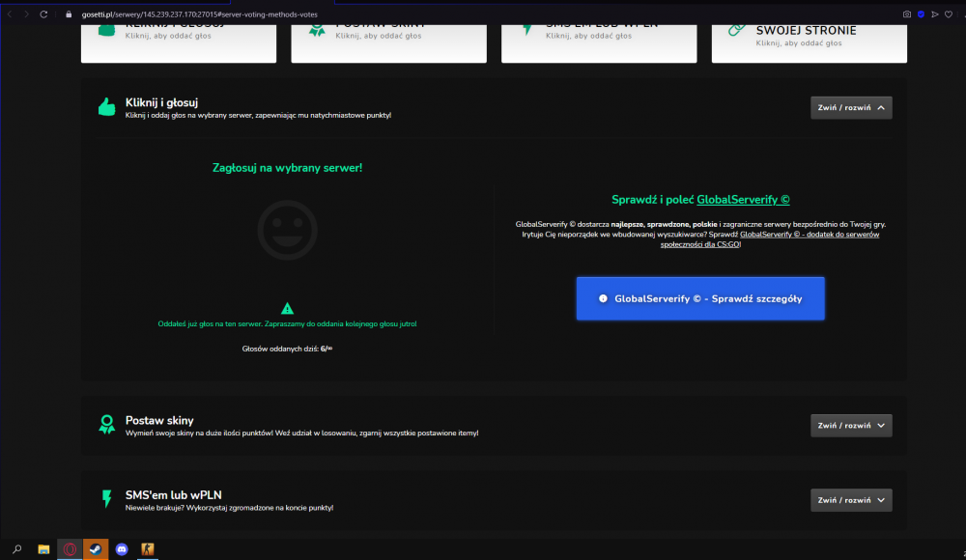
Task: Open Counter-Strike from the taskbar
Action: [x=147, y=549]
